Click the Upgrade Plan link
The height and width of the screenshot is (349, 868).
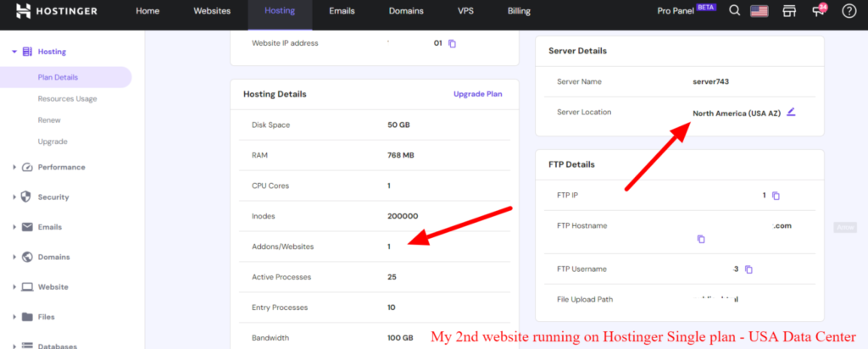[478, 94]
